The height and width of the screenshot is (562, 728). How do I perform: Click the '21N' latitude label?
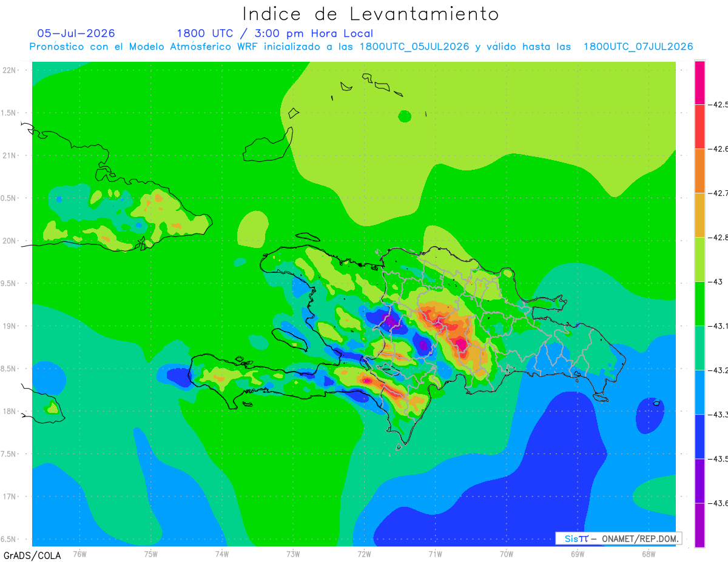9,155
